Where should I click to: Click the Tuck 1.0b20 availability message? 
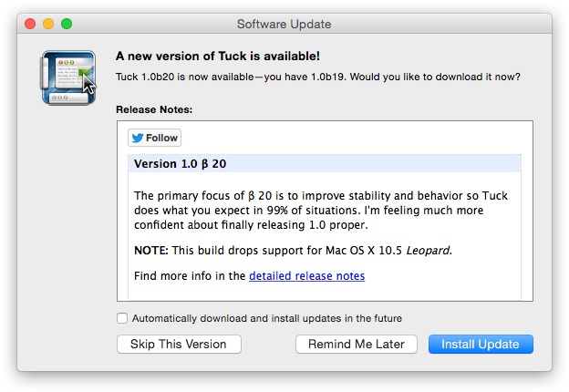(x=318, y=77)
